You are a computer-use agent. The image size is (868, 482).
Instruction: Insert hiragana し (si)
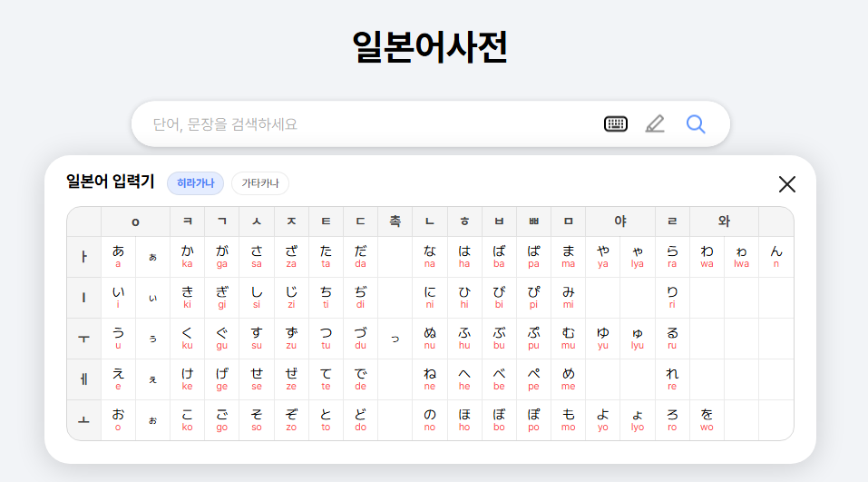[x=257, y=298]
